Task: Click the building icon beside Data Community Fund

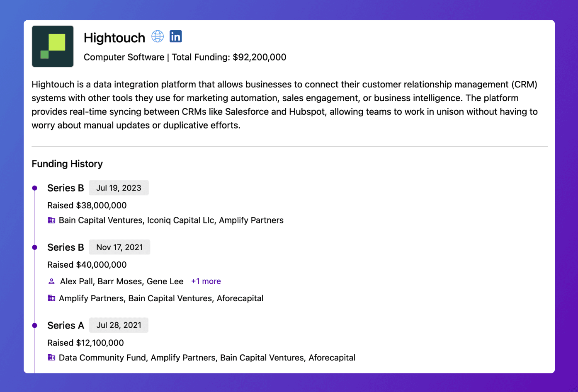Action: (51, 357)
